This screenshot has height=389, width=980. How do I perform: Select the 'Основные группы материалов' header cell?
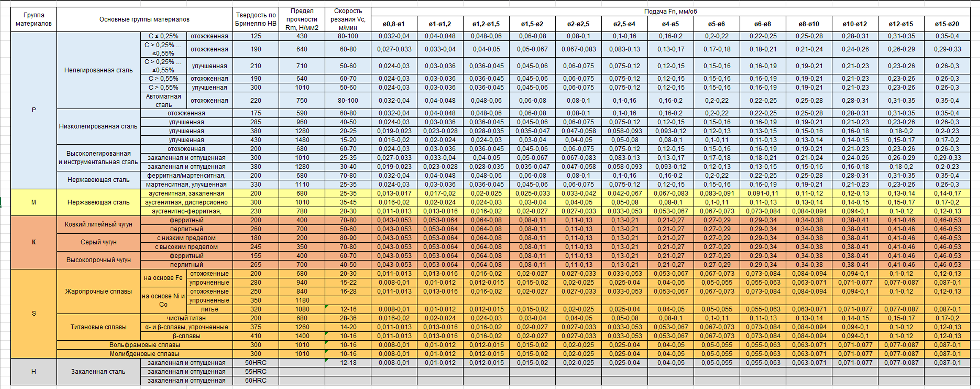click(x=144, y=19)
